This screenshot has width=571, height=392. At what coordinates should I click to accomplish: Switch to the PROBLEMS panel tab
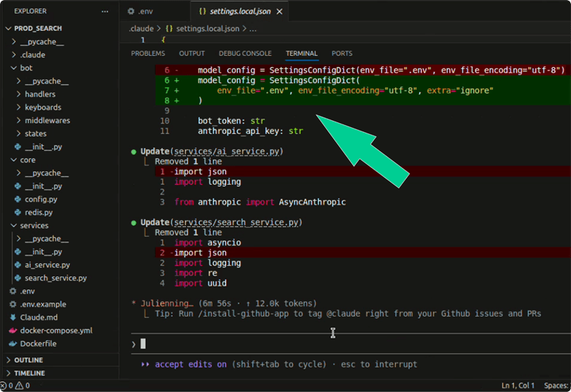[x=148, y=53]
